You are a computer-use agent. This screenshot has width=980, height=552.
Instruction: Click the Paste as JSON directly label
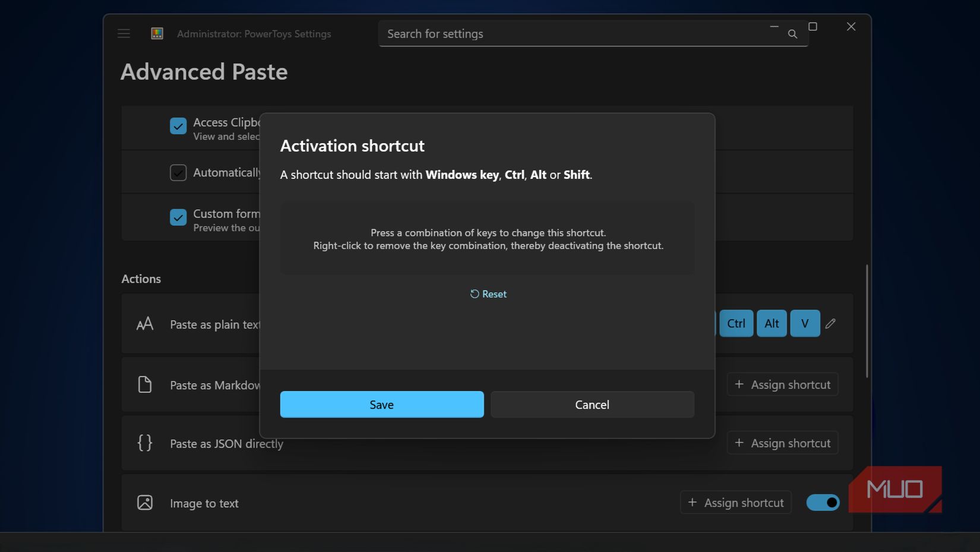[226, 444]
